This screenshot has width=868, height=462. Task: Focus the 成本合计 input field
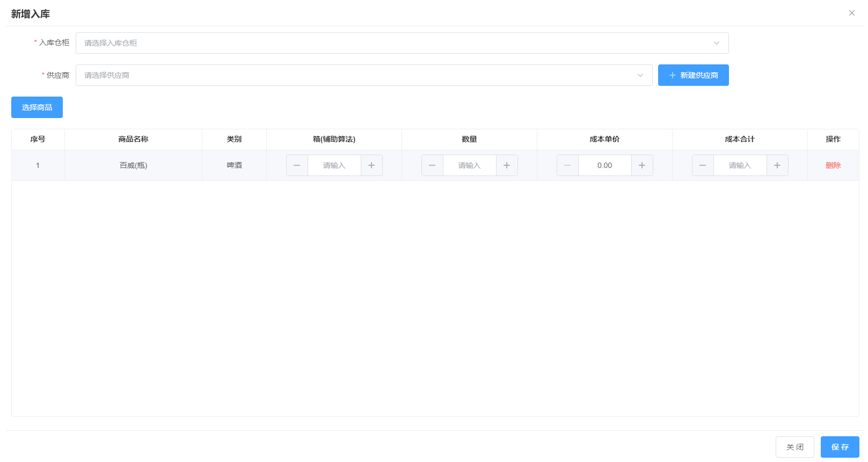pos(740,165)
